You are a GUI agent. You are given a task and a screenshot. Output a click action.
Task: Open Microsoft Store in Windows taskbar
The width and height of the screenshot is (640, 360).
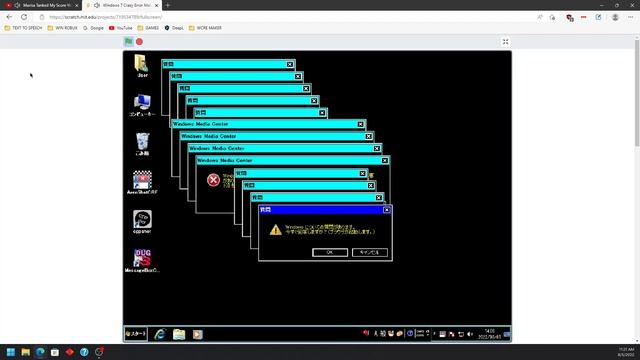point(55,352)
